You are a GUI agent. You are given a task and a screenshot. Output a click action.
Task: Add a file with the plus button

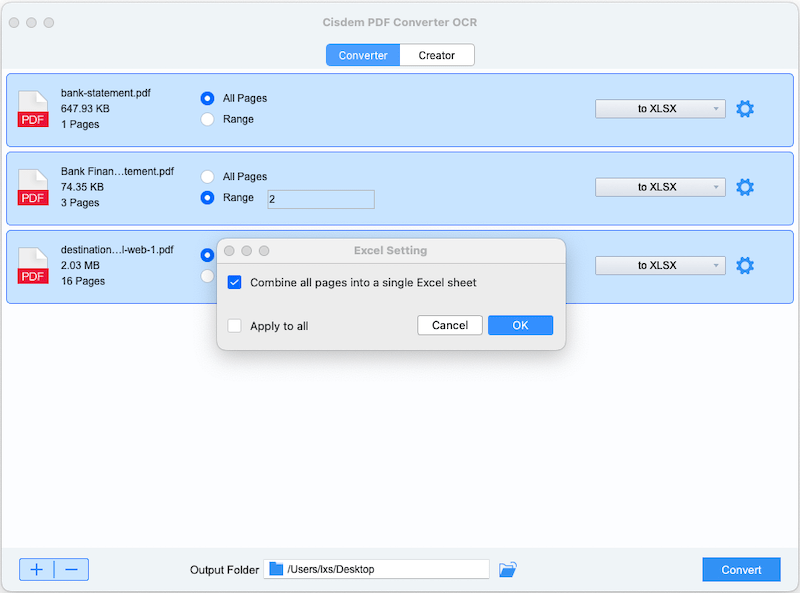tap(37, 570)
